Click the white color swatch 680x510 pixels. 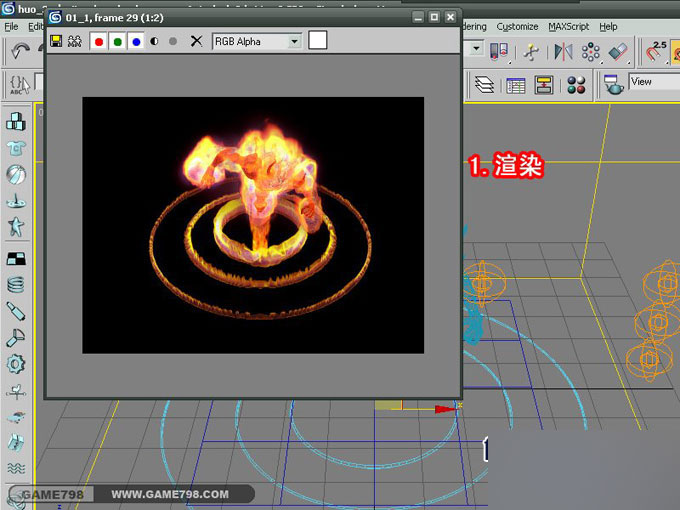317,40
